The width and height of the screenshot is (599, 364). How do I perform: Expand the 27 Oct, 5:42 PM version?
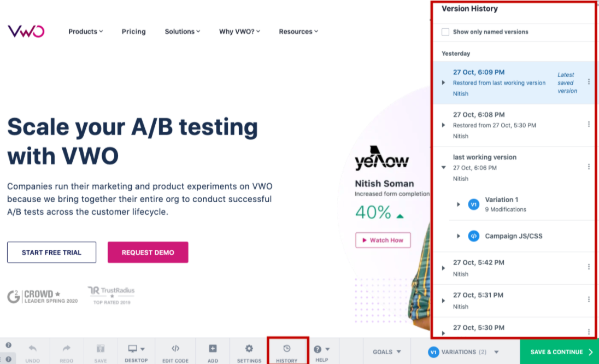pos(444,268)
